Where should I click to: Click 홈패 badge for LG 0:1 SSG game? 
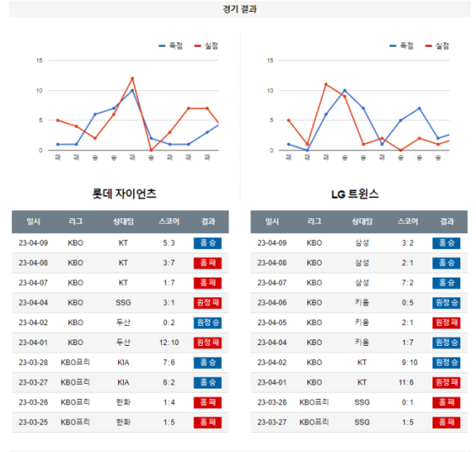click(x=446, y=403)
